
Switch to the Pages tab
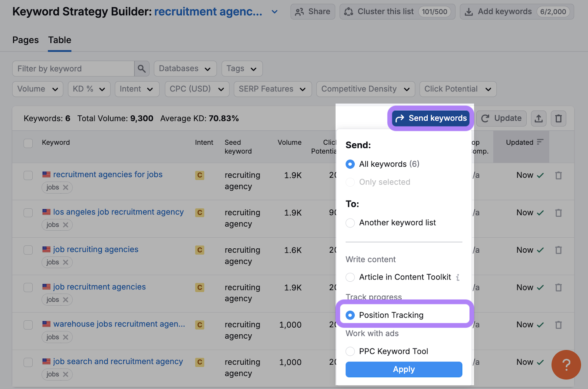click(25, 40)
